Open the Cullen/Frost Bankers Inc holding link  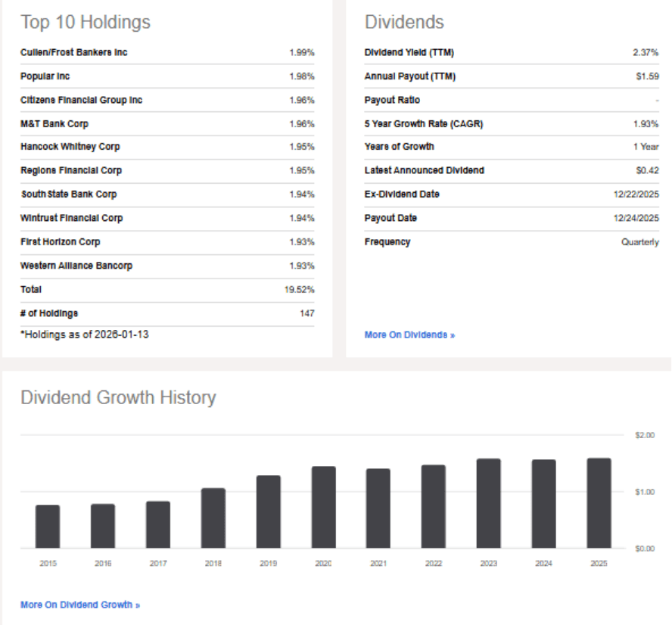tap(73, 52)
